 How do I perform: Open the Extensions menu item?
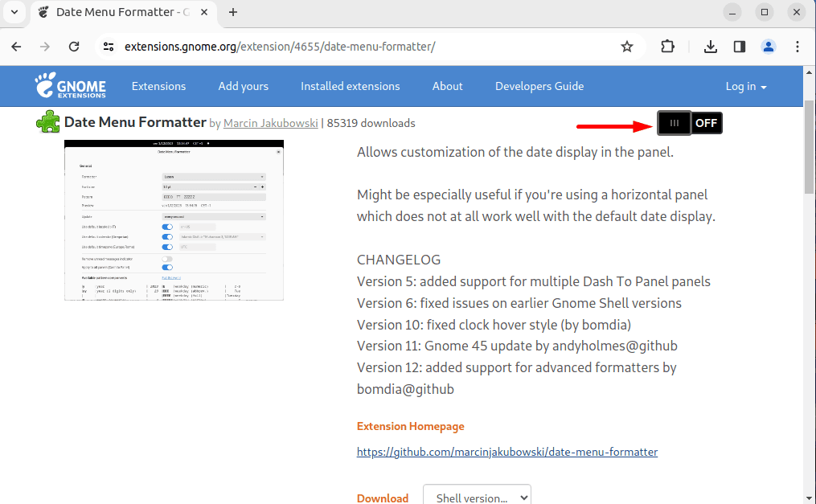coord(158,86)
